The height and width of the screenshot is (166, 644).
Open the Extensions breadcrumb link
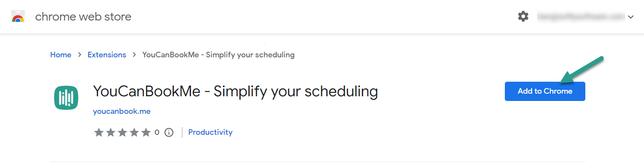point(107,55)
